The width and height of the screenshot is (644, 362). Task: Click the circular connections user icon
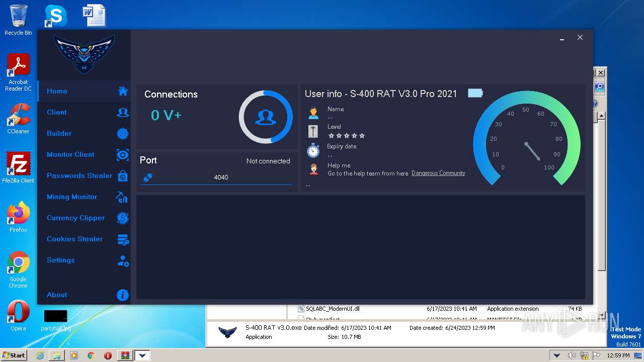coord(266,117)
